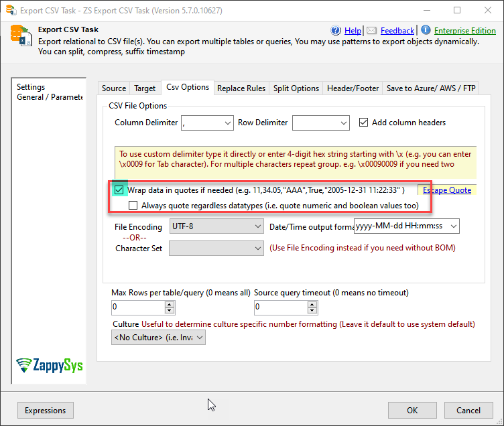Switch to the Source tab
Viewport: 504px width, 426px height.
[114, 88]
